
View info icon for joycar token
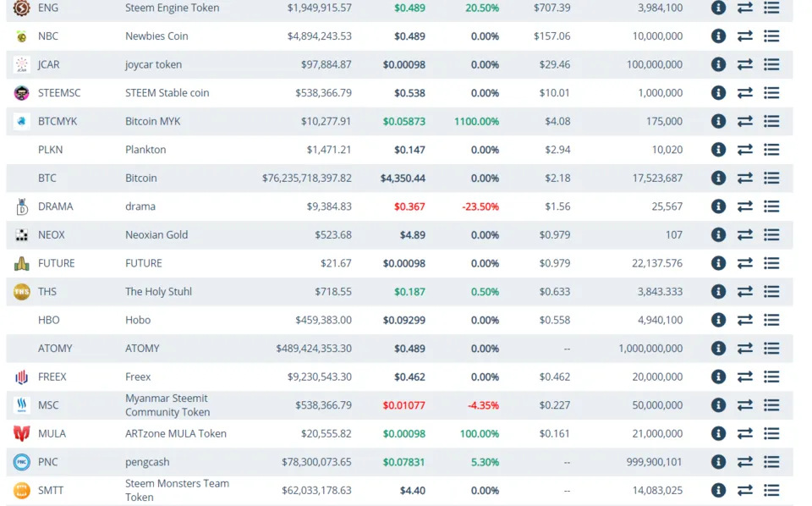718,65
